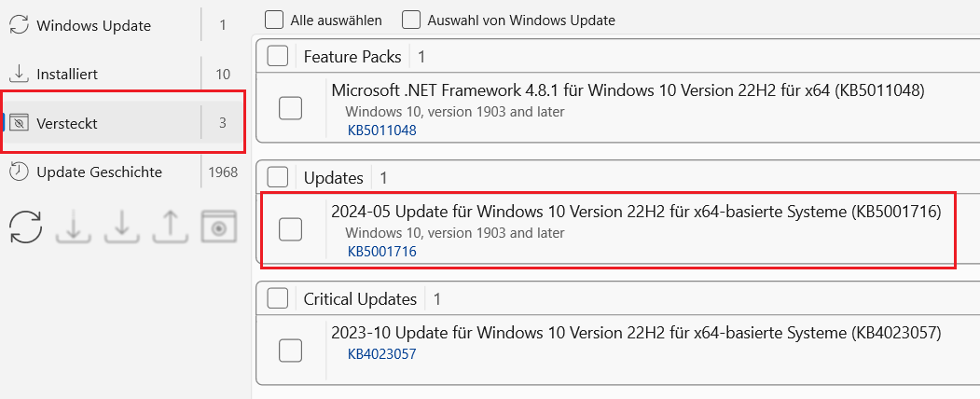Tick the Updates group header checkbox
The height and width of the screenshot is (399, 980).
click(x=277, y=177)
